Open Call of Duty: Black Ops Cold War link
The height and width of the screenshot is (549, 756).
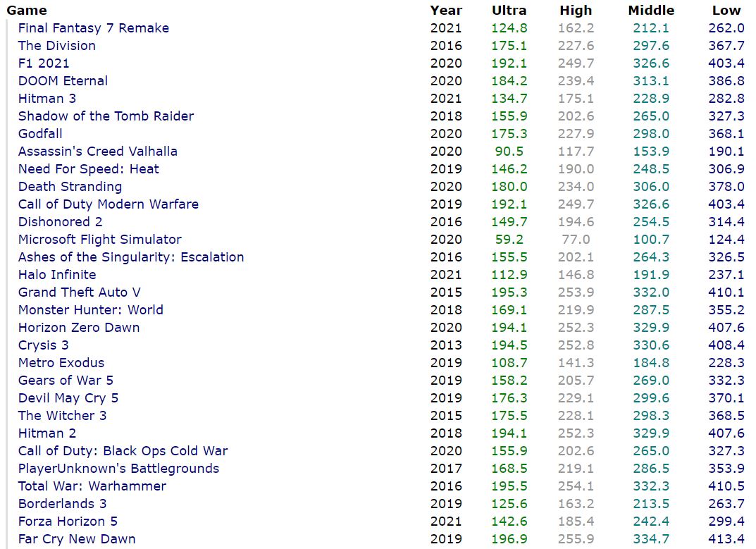pyautogui.click(x=123, y=451)
